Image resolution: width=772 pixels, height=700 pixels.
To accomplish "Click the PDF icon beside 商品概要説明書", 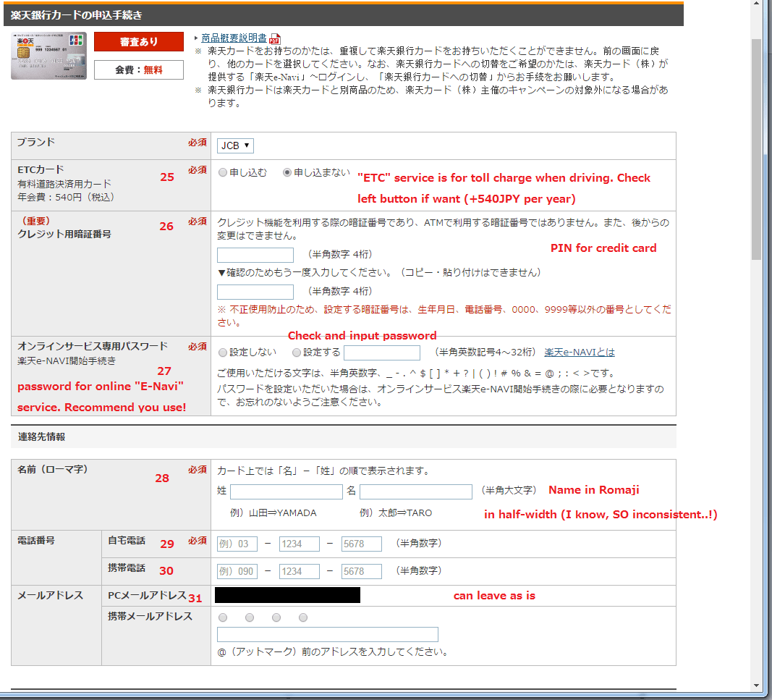I will point(275,39).
